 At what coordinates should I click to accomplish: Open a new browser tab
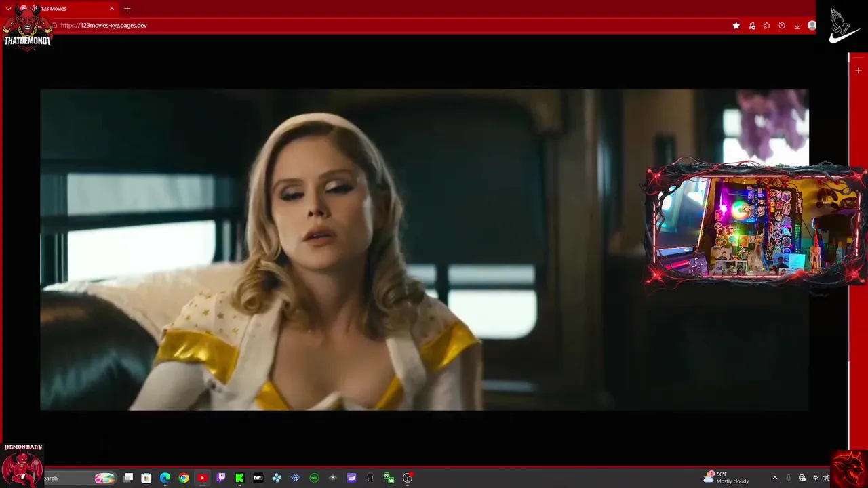127,9
